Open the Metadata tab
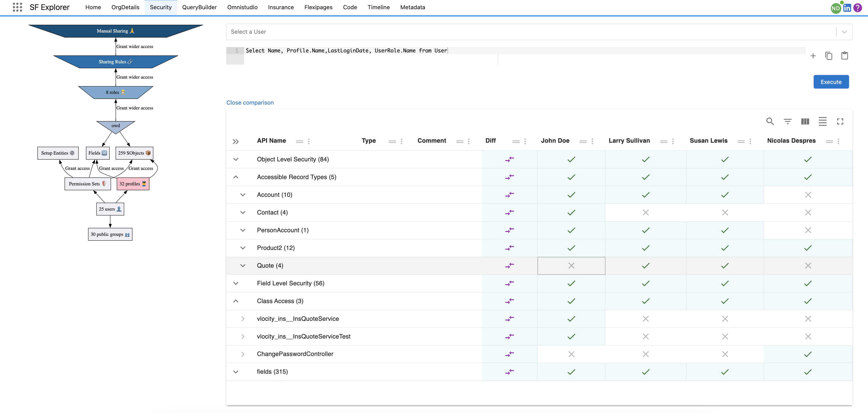Screen dimensions: 868x413 pyautogui.click(x=412, y=7)
